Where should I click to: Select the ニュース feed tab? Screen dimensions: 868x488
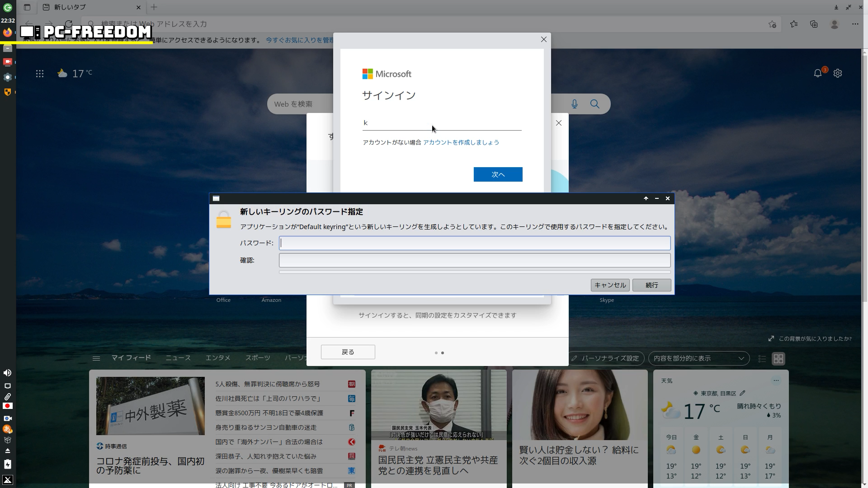[x=178, y=358]
